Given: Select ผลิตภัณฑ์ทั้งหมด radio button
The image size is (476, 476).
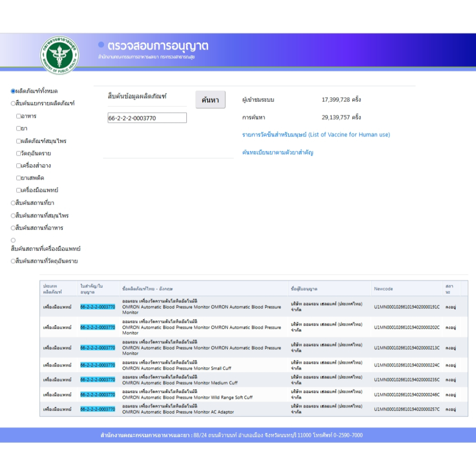Looking at the screenshot, I should (13, 91).
